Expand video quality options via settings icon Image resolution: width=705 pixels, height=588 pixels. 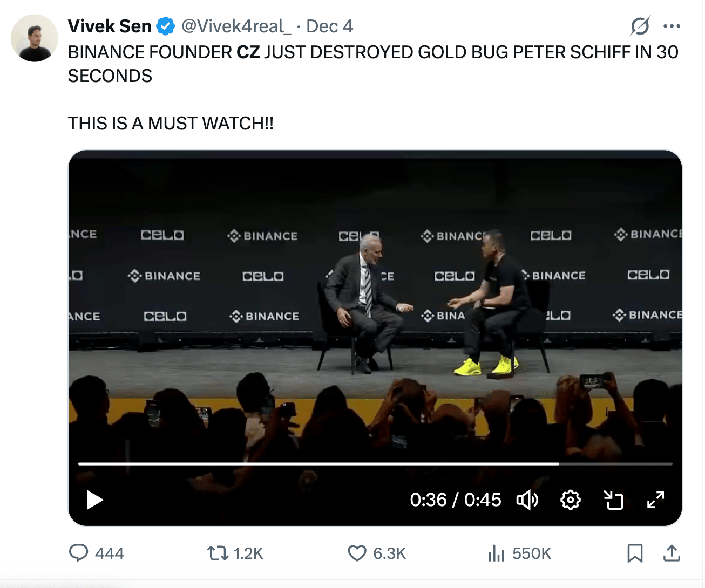571,500
